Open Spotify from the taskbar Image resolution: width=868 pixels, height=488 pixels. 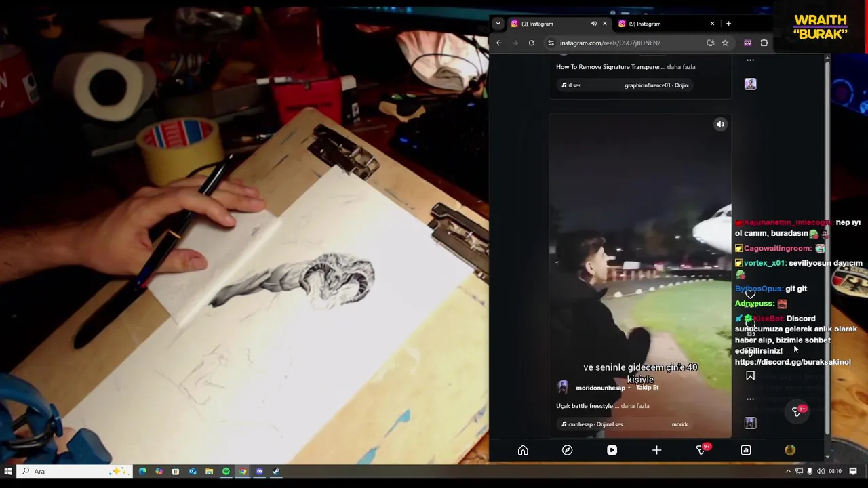pyautogui.click(x=226, y=471)
